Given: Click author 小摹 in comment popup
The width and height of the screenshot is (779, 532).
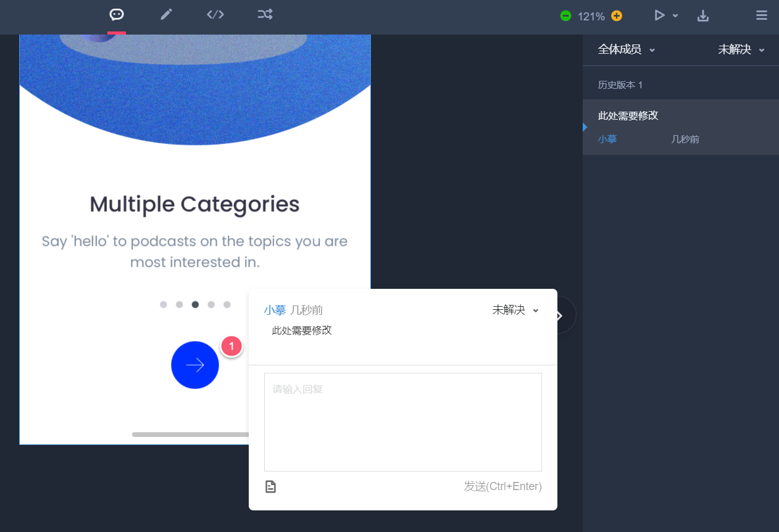Looking at the screenshot, I should [x=275, y=310].
